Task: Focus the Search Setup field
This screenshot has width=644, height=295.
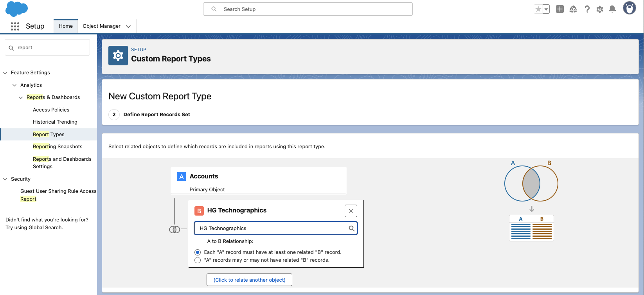Action: click(x=308, y=9)
